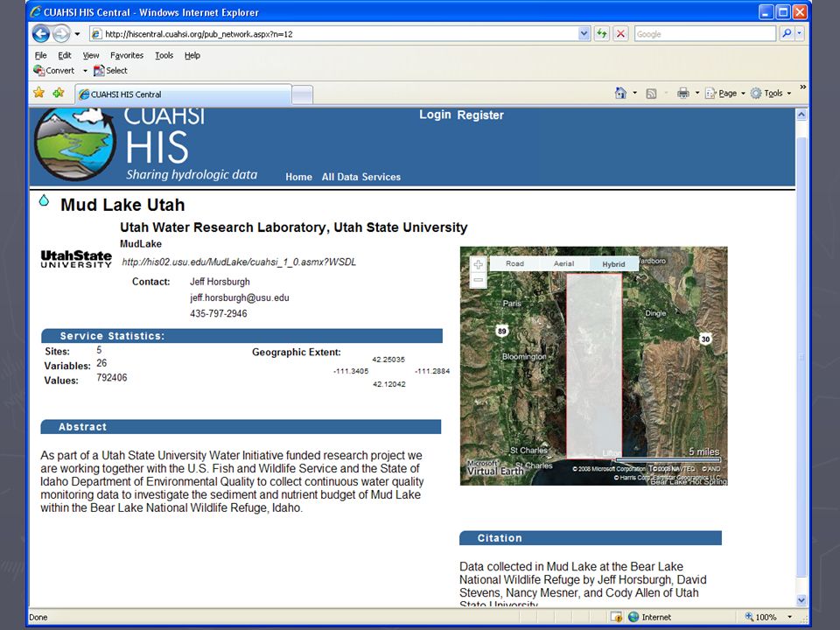Open the Tools menu in menu bar

pyautogui.click(x=164, y=55)
